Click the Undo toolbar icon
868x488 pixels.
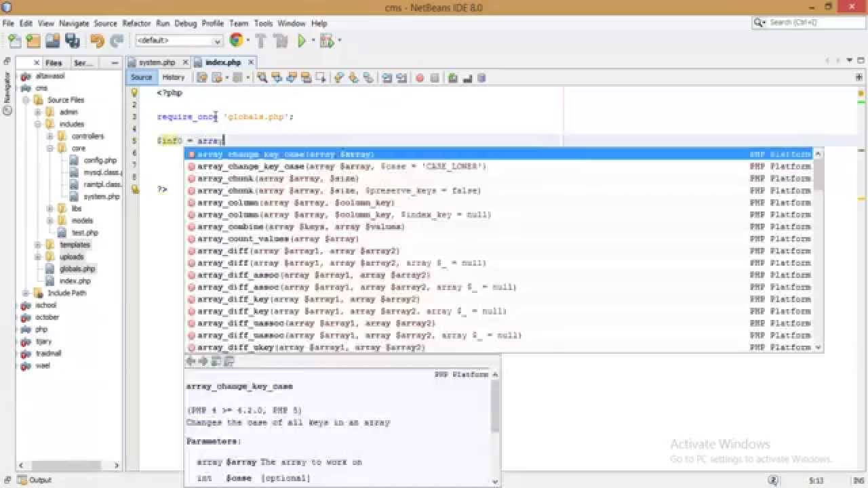pyautogui.click(x=97, y=41)
